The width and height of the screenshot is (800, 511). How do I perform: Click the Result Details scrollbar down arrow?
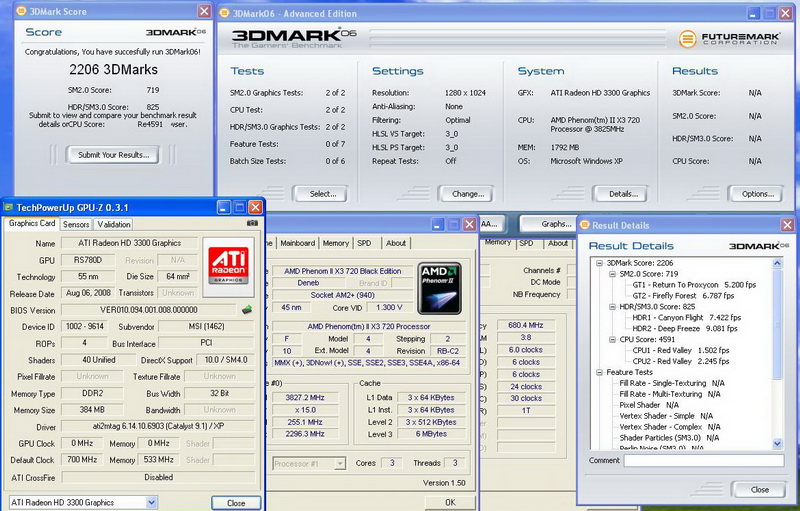[x=777, y=443]
